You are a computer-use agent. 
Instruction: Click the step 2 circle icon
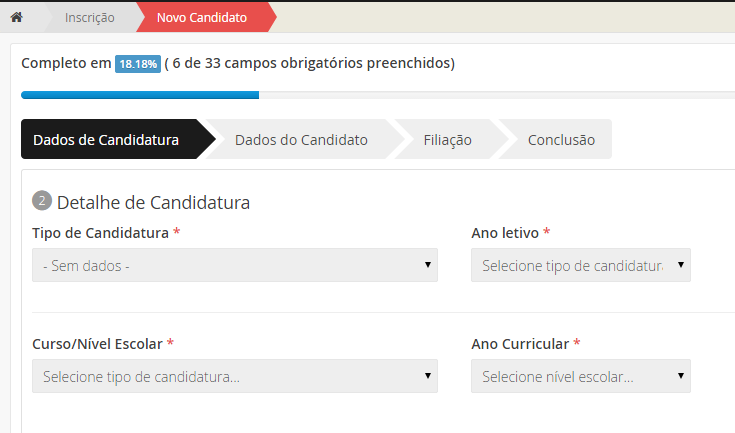(x=42, y=201)
